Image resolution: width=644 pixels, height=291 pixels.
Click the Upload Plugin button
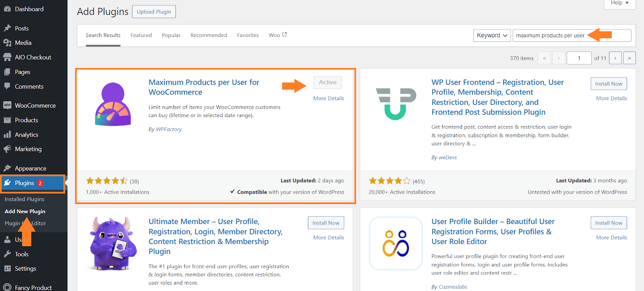click(154, 12)
